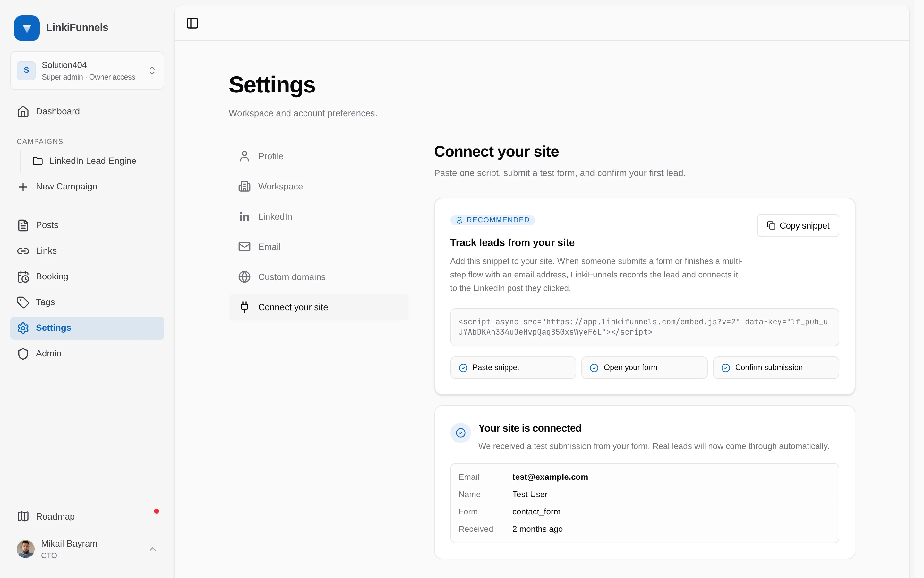Switch to Custom domains settings tab
924x578 pixels.
click(x=319, y=277)
